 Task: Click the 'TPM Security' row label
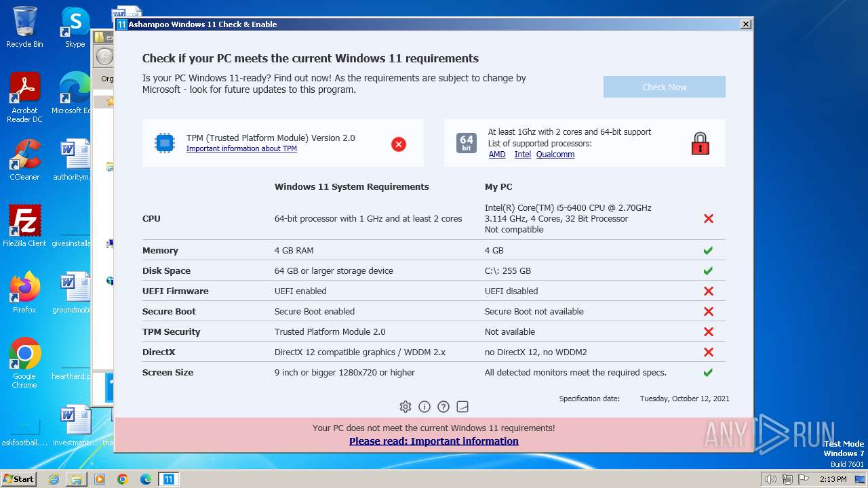172,331
